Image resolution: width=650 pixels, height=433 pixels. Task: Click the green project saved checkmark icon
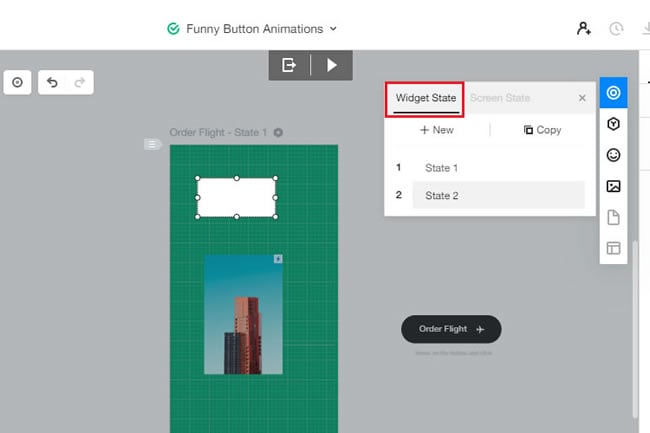tap(173, 29)
